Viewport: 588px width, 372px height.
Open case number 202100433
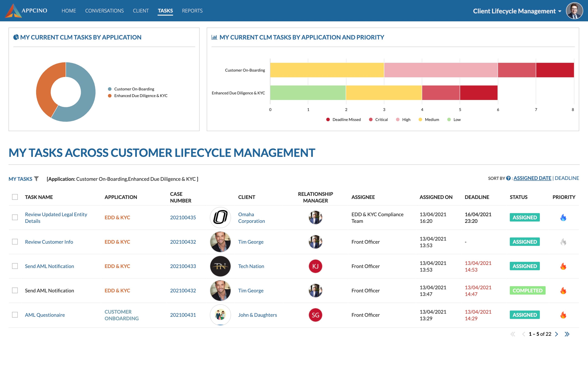click(x=183, y=266)
